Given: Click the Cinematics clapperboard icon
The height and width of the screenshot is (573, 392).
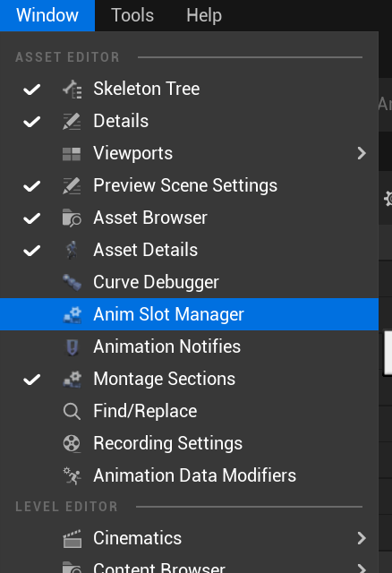Looking at the screenshot, I should click(72, 539).
